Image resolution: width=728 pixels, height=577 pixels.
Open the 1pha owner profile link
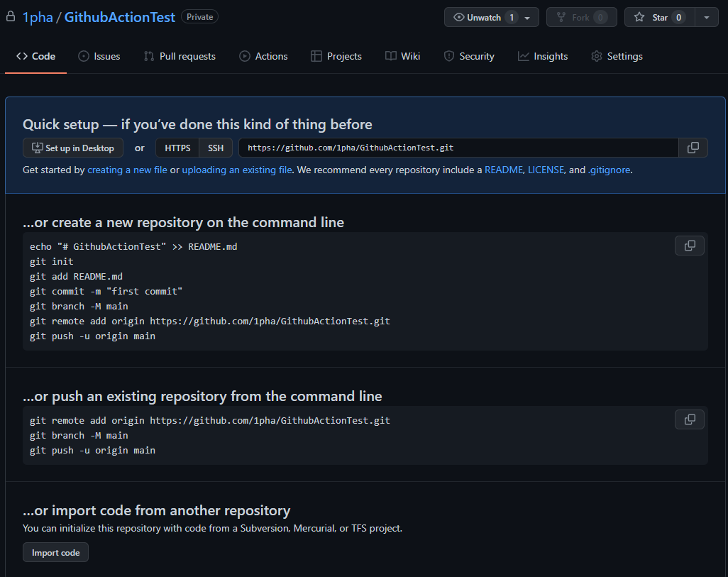38,17
